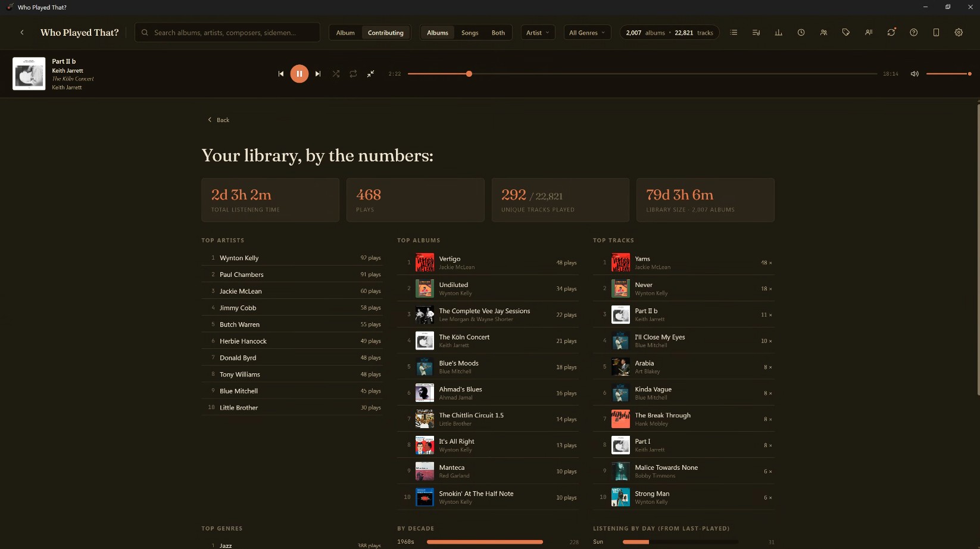The height and width of the screenshot is (549, 980).
Task: Select Herbie Hancock in Top Artists
Action: tap(292, 341)
